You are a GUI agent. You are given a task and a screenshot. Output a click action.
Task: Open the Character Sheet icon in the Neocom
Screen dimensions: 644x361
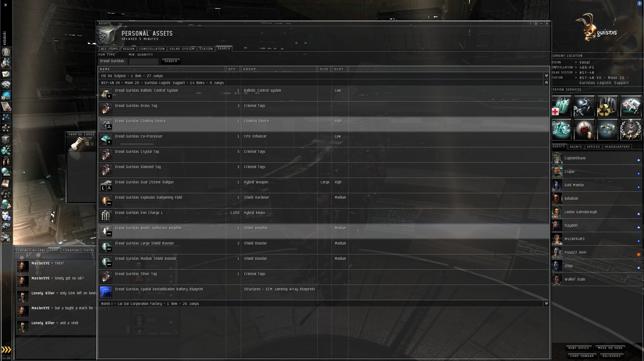(x=6, y=52)
